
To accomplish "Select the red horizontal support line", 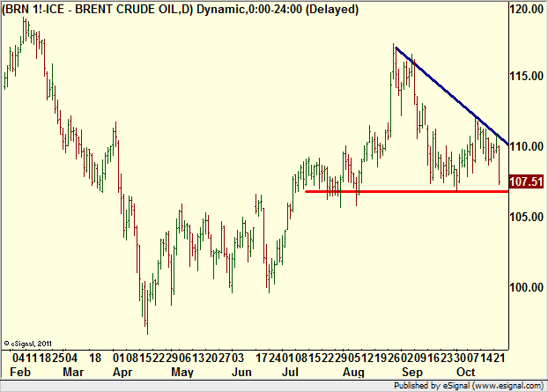I will [x=407, y=191].
